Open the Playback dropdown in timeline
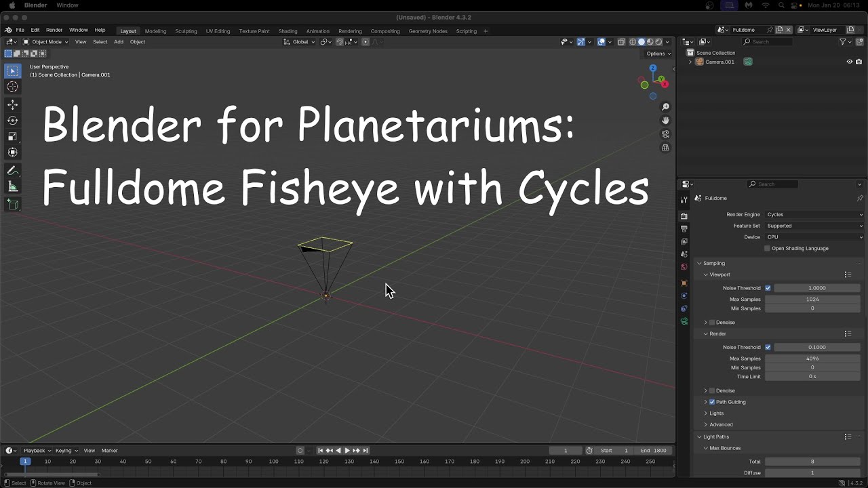Viewport: 868px width, 488px height. tap(37, 451)
